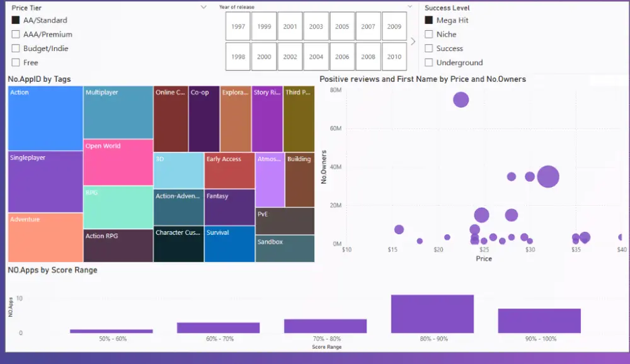Select the Singleplayer treemap tile

[45, 181]
